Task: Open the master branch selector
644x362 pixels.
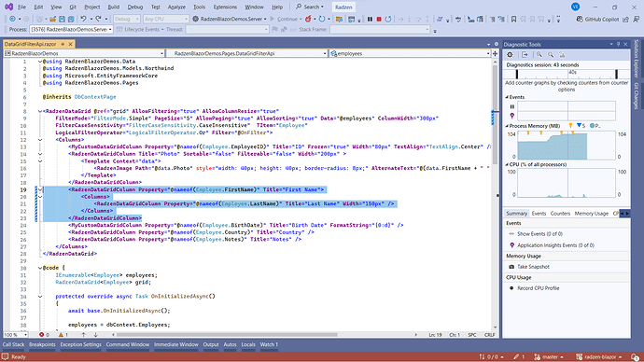Action: (x=549, y=356)
